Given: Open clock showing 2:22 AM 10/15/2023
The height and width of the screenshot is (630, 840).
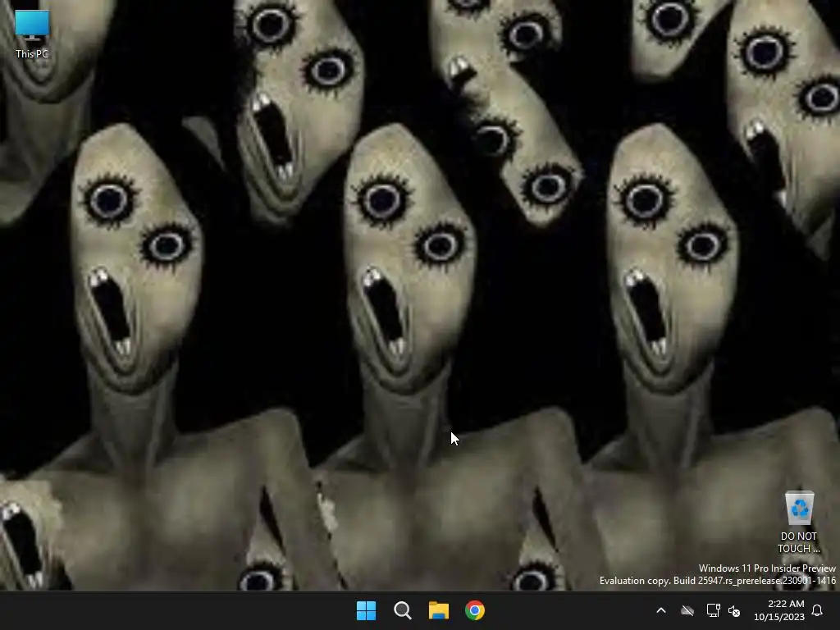Looking at the screenshot, I should point(779,610).
